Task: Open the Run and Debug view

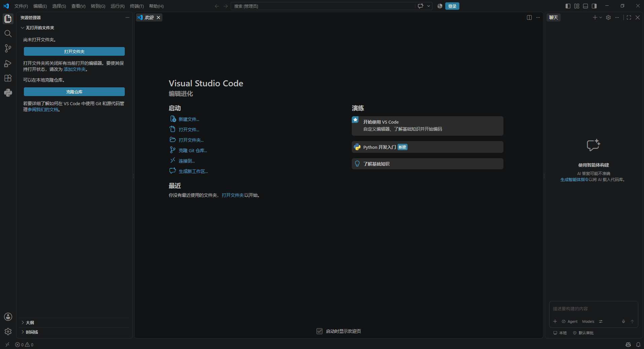Action: (x=8, y=63)
